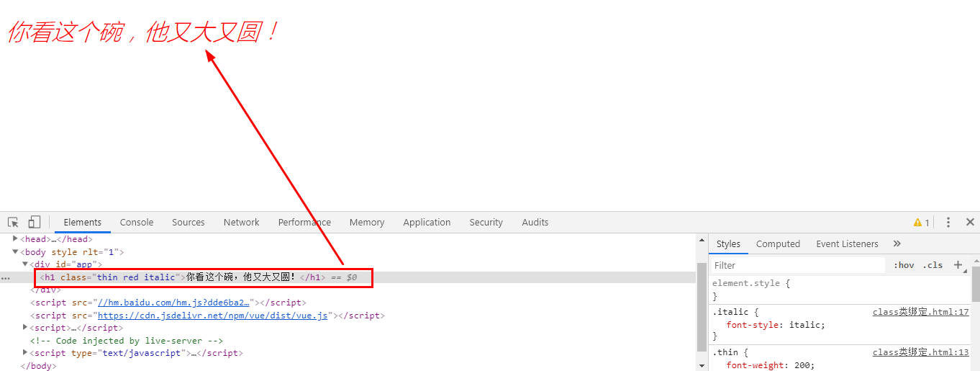980x371 pixels.
Task: Open the hm.baidu.com script source link
Action: 173,303
